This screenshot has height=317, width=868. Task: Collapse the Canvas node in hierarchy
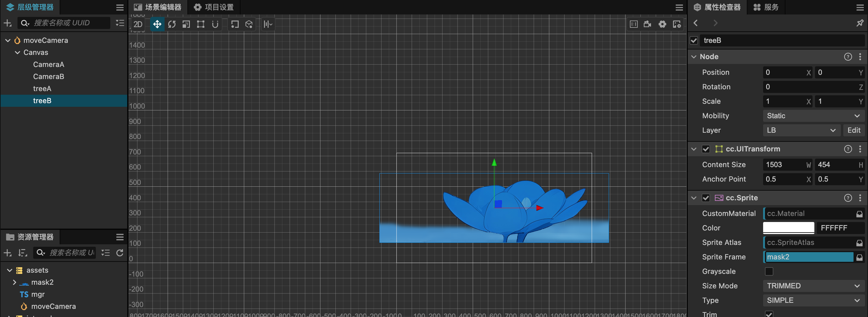[x=17, y=52]
